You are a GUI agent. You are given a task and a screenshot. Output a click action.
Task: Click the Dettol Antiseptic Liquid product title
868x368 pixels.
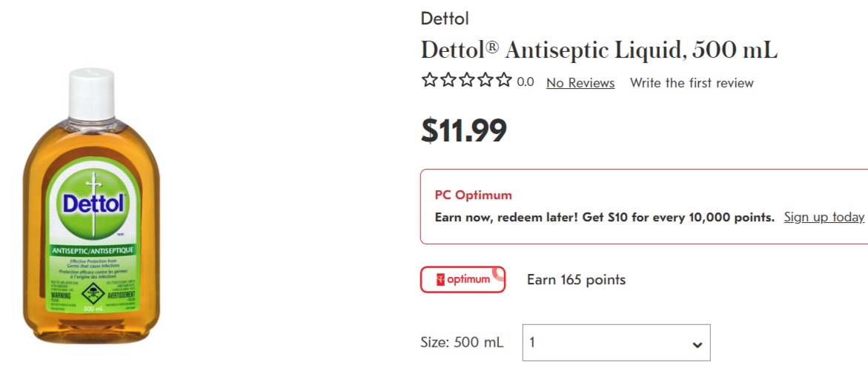pos(599,50)
